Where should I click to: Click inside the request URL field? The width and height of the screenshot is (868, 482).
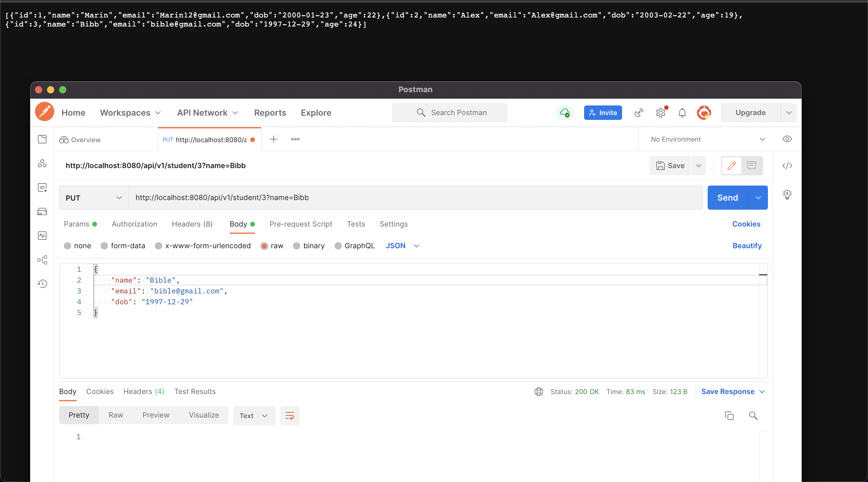[303, 197]
